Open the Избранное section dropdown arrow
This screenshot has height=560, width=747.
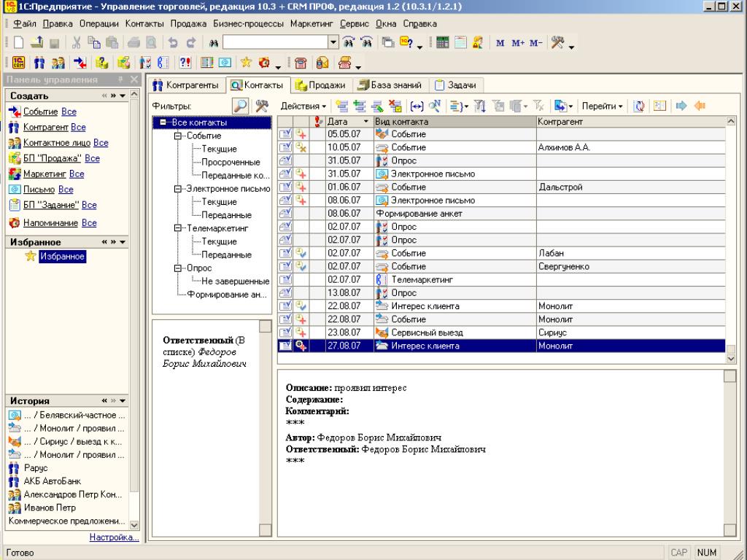pos(123,242)
